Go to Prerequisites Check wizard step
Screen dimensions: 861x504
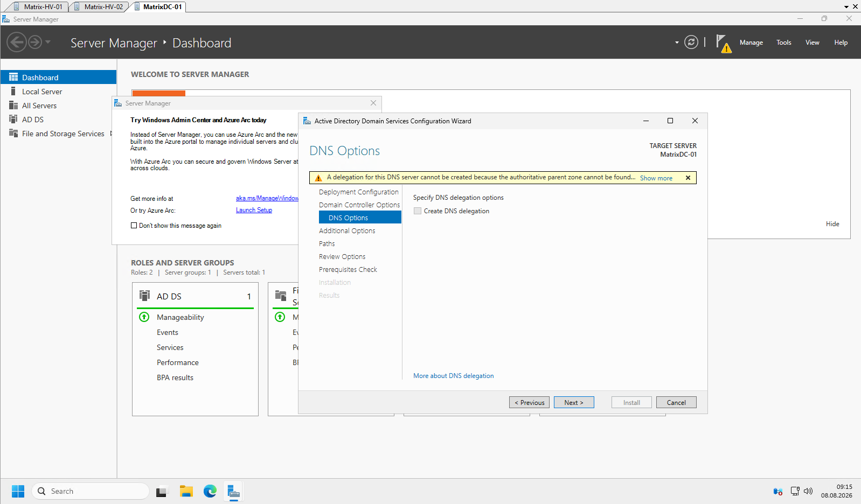pyautogui.click(x=348, y=269)
